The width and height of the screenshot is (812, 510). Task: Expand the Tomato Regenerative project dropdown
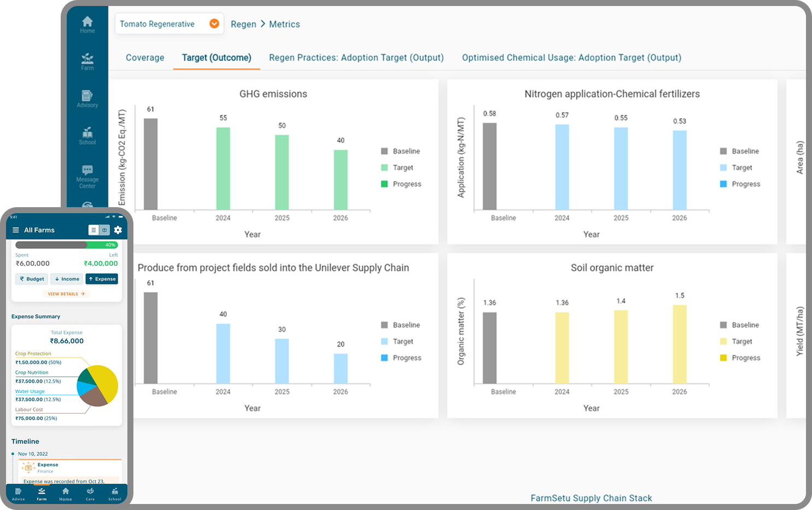click(214, 24)
